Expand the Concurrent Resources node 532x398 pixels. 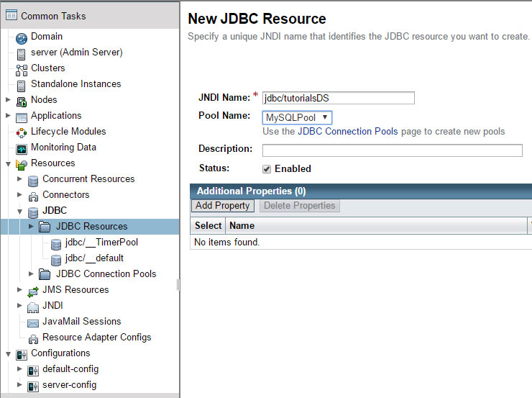[19, 178]
